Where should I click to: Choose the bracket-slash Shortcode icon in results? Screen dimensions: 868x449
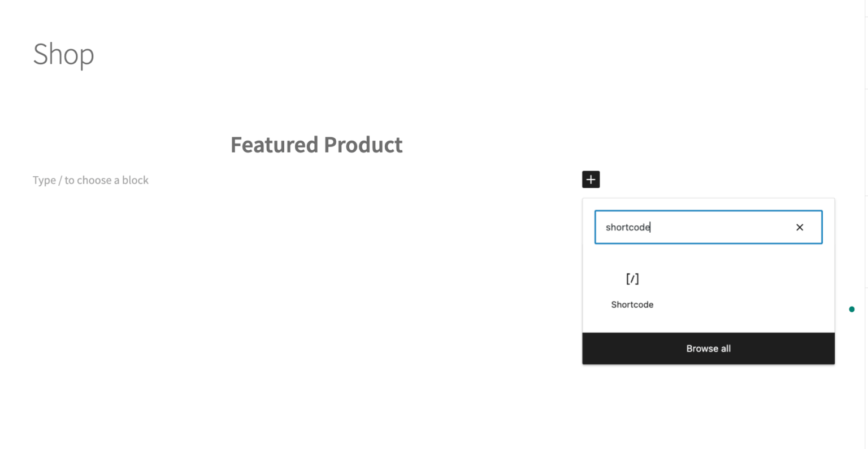pos(632,278)
